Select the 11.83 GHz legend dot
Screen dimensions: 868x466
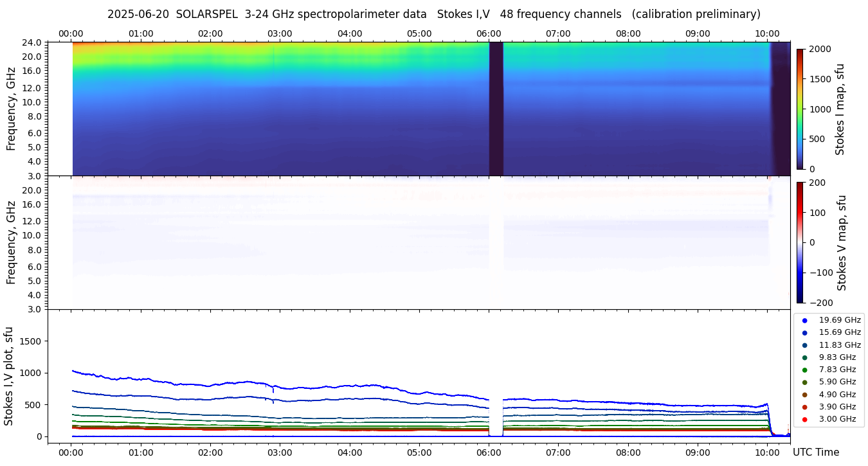coord(804,345)
